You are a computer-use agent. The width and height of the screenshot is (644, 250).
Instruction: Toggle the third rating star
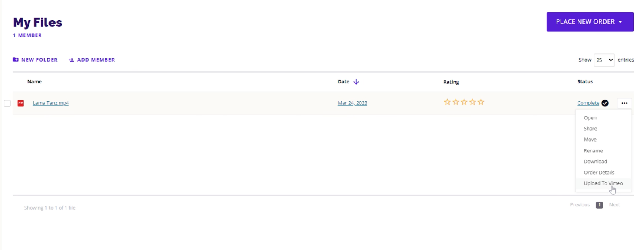pos(464,102)
